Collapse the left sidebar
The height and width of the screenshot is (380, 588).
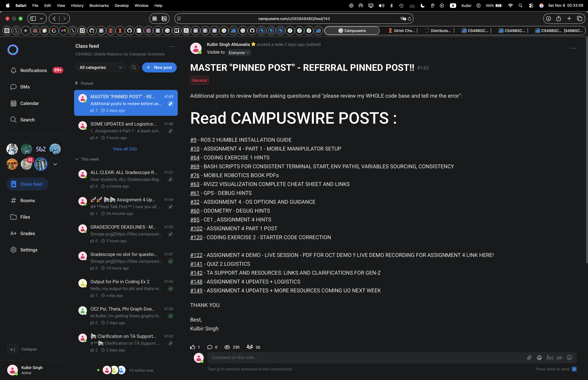point(12,349)
